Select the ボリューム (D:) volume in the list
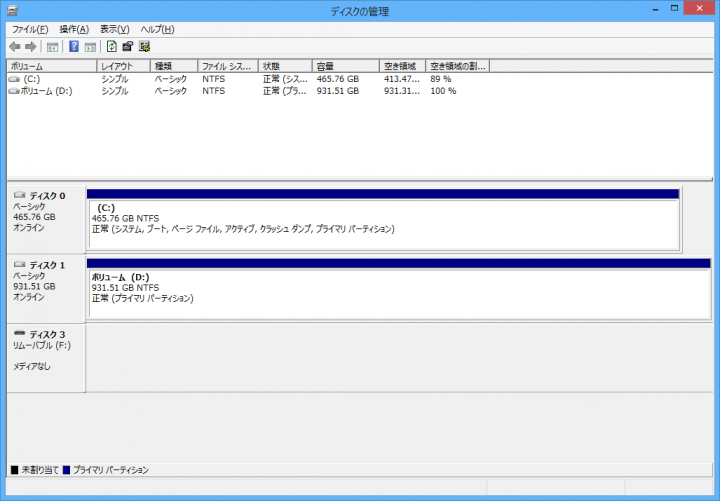The width and height of the screenshot is (720, 501). (x=46, y=91)
